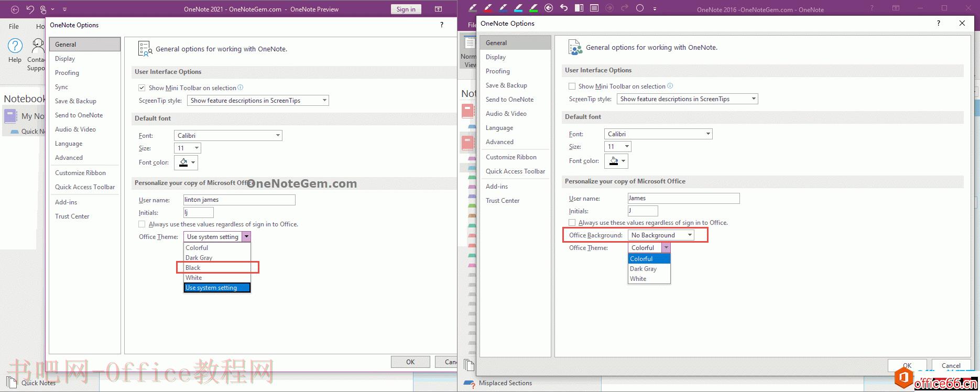Click User name field with James

[683, 198]
